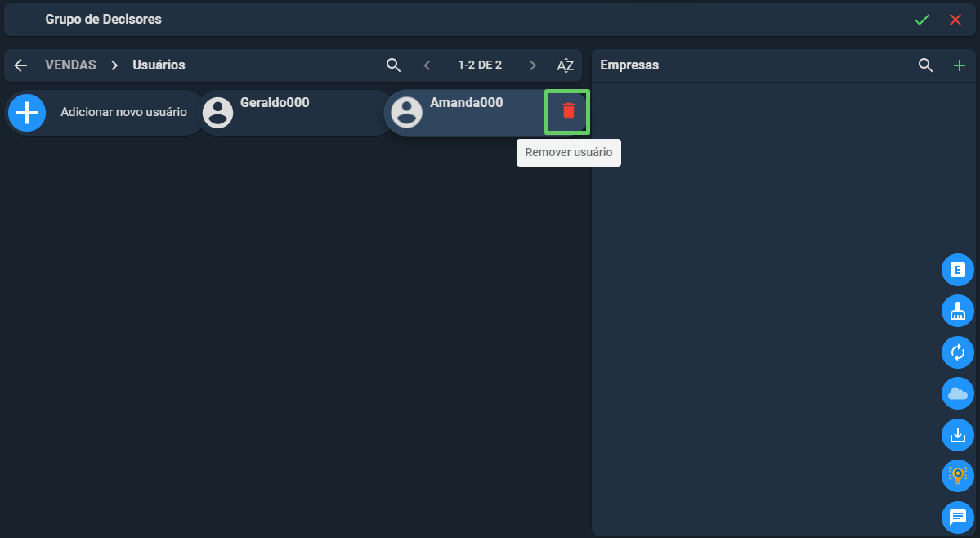
Task: Search companies in Empresas panel
Action: 925,65
